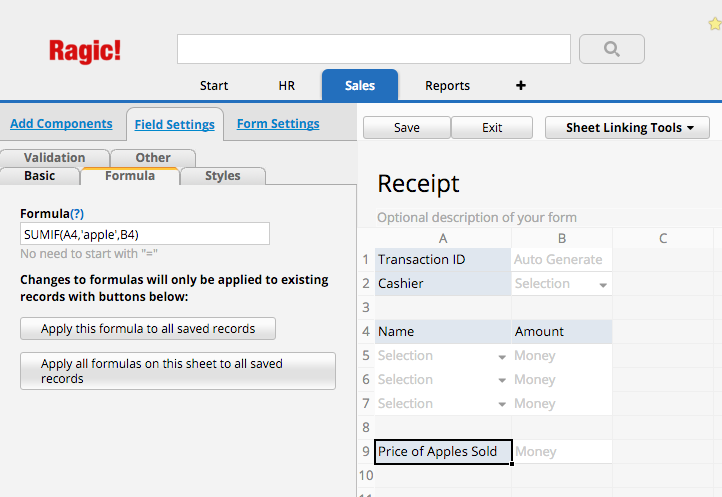The width and height of the screenshot is (722, 497).
Task: Click the magnifier search icon button
Action: [x=611, y=49]
